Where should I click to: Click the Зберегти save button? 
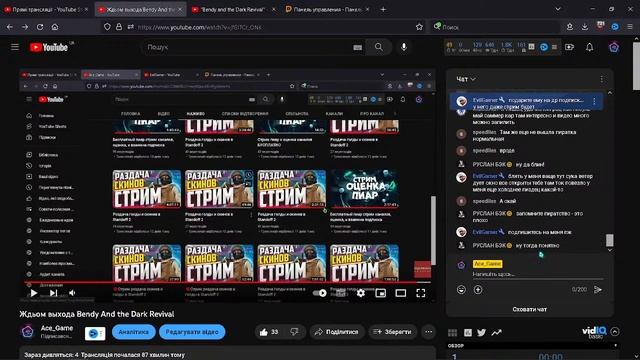click(x=393, y=332)
